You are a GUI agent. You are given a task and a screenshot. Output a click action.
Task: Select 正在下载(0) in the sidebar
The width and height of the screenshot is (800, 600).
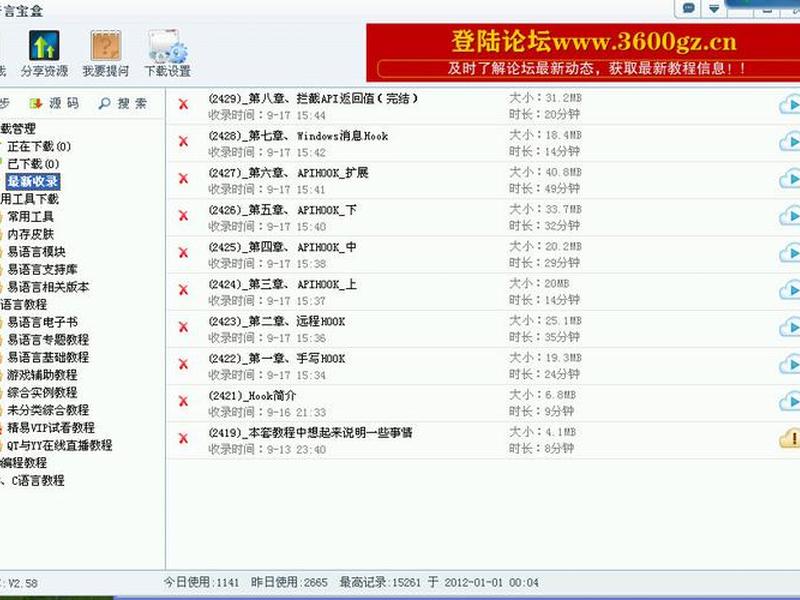pos(39,146)
